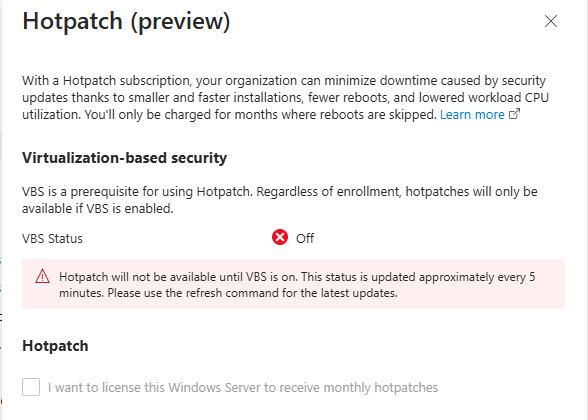Click the 'VBS Status' label
This screenshot has width=588, height=420.
(x=52, y=238)
